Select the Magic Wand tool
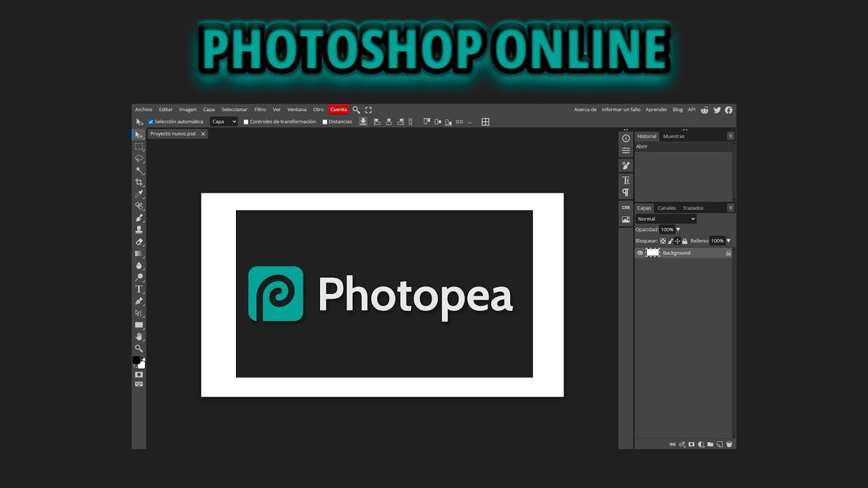 tap(139, 170)
